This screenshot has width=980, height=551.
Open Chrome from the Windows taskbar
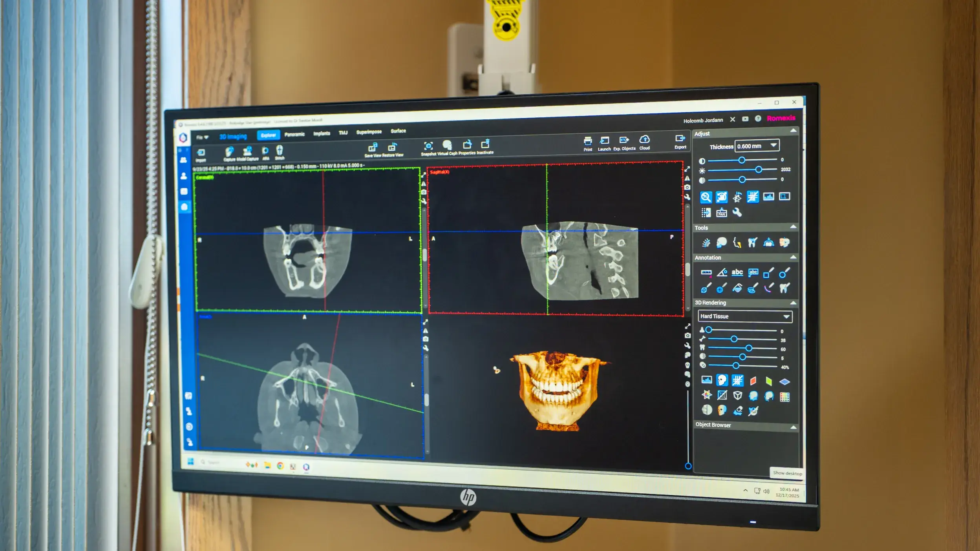(280, 466)
